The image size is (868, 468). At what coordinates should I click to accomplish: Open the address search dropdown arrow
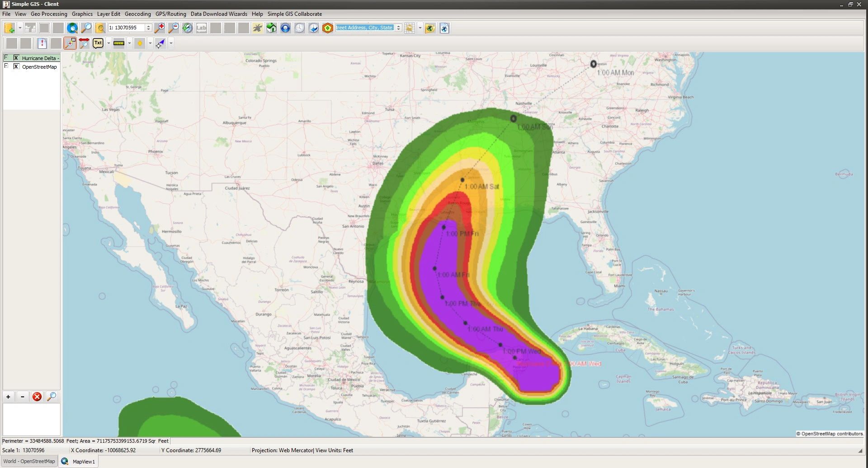(398, 28)
